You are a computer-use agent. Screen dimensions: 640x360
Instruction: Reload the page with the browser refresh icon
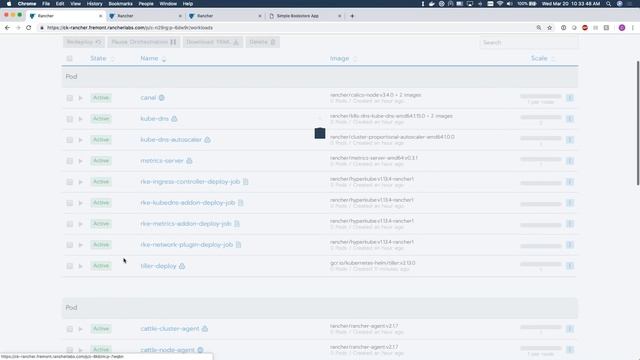pyautogui.click(x=29, y=28)
